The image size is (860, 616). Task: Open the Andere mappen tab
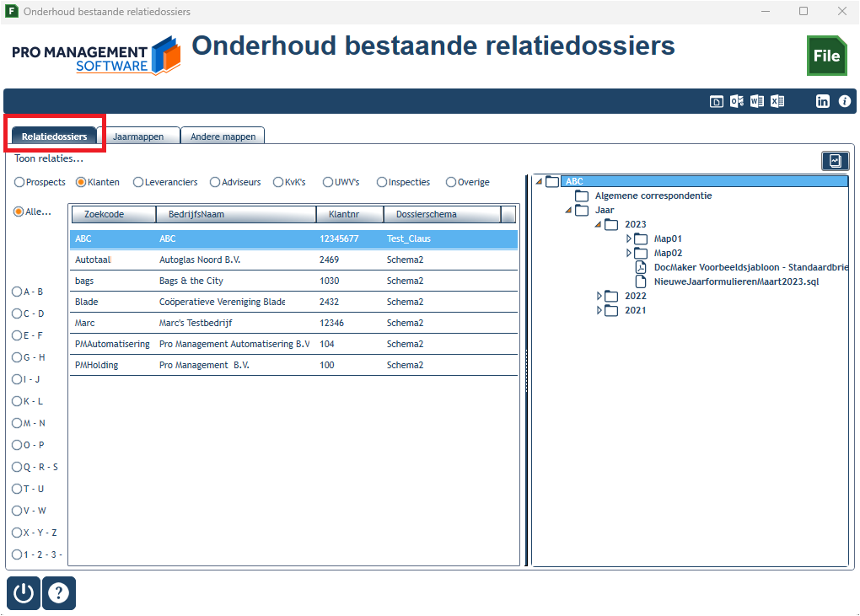click(223, 137)
